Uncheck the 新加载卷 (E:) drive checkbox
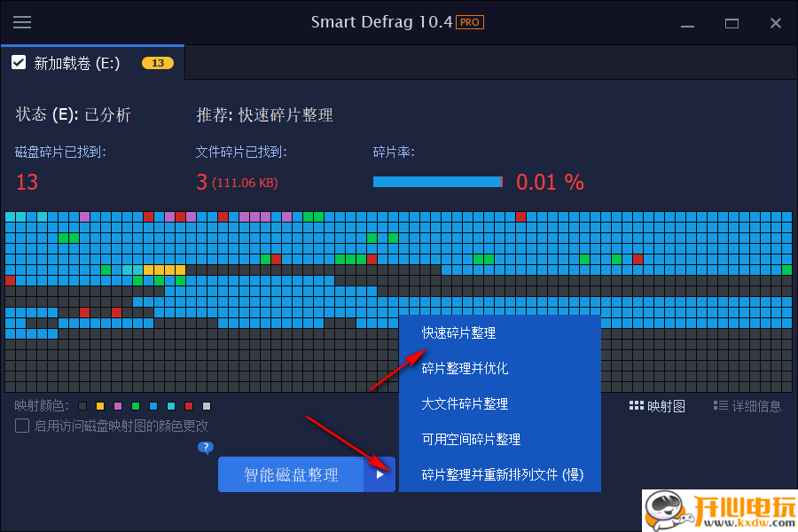 [19, 62]
